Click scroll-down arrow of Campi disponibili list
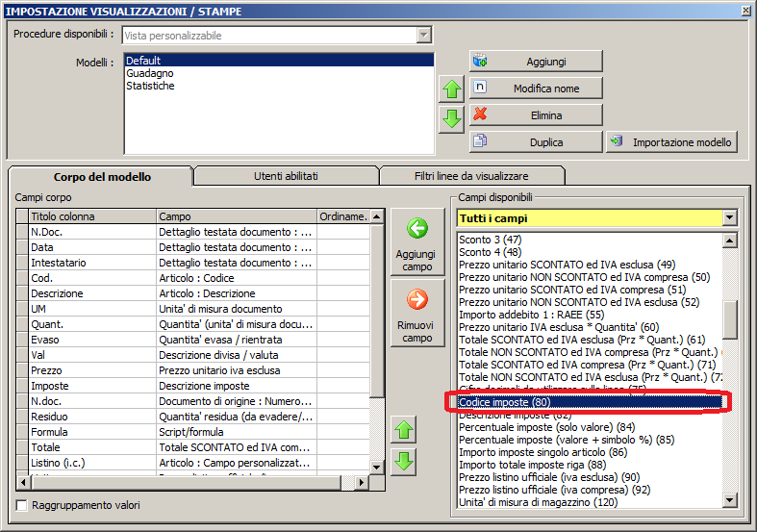Viewport: 757px width, 532px height. pyautogui.click(x=729, y=500)
